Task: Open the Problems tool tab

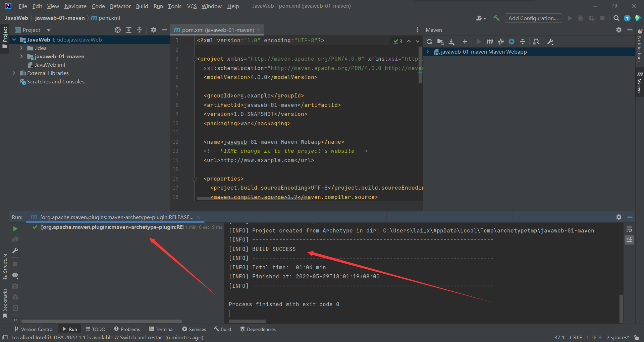Action: (x=127, y=329)
